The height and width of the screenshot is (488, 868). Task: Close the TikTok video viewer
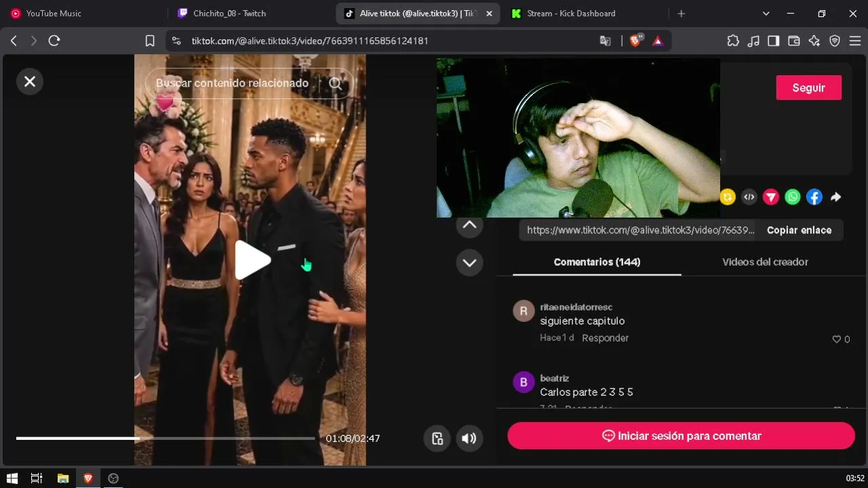[x=30, y=81]
